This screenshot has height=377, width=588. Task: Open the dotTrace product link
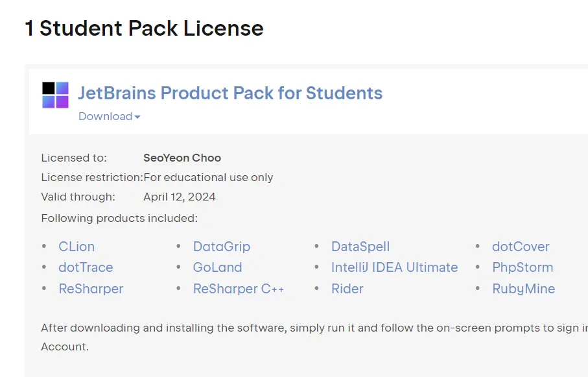[86, 267]
